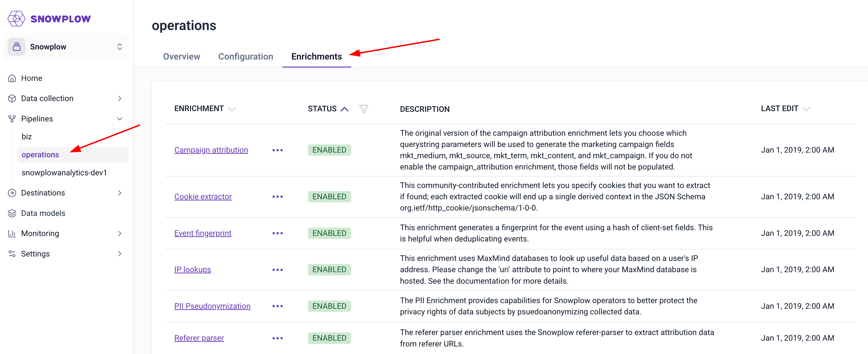The height and width of the screenshot is (354, 868).
Task: Open the Cookie extractor enrichment link
Action: 203,196
